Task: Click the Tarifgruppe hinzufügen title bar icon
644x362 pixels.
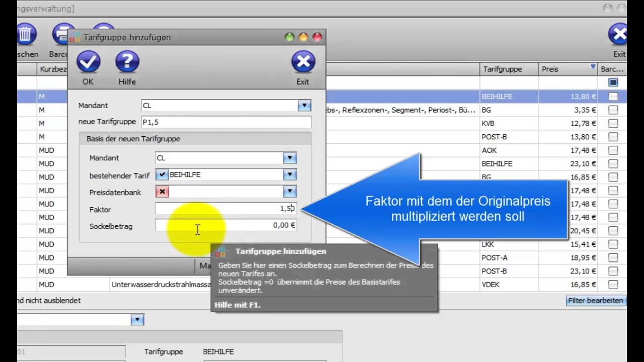Action: pyautogui.click(x=75, y=37)
